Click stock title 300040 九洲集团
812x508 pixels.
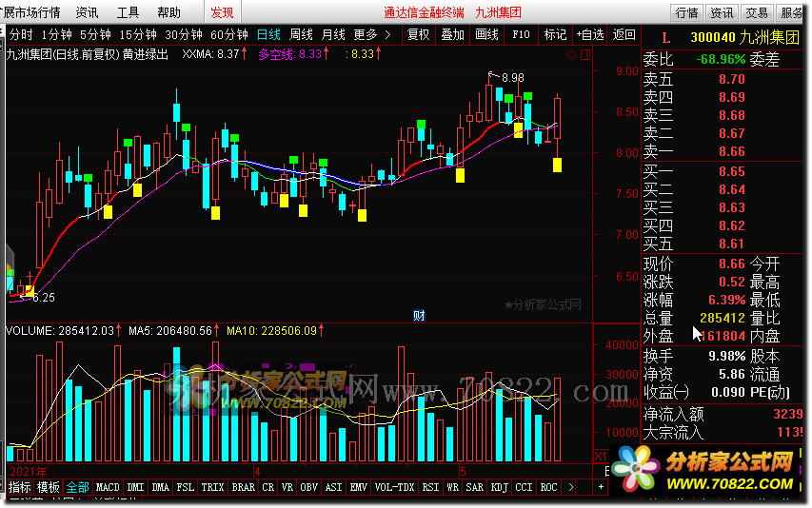click(x=744, y=38)
